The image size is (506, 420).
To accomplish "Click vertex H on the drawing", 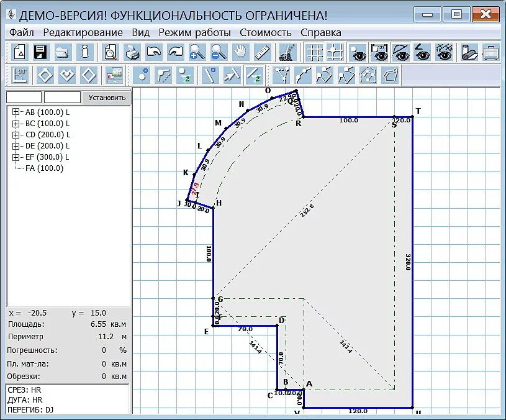I will [213, 208].
